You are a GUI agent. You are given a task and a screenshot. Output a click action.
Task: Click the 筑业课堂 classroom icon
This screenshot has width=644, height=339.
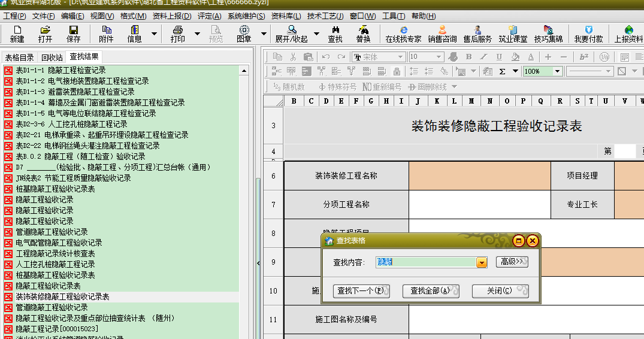(513, 34)
